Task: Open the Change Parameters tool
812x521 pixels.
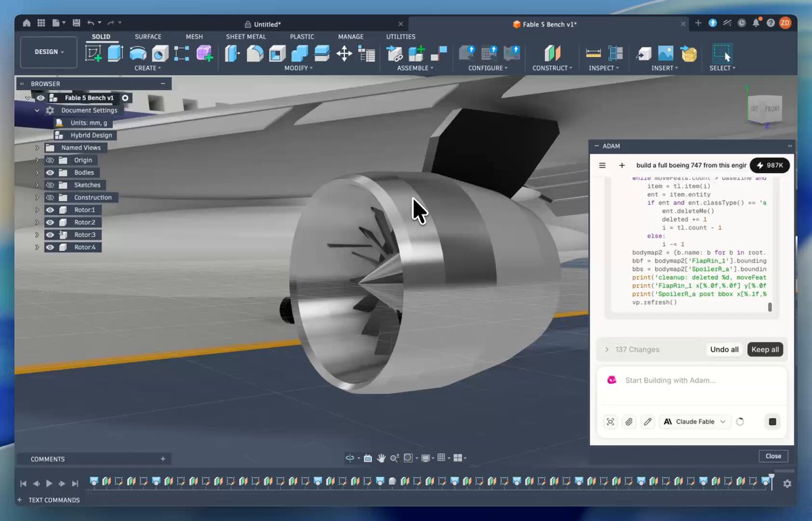Action: (x=366, y=53)
